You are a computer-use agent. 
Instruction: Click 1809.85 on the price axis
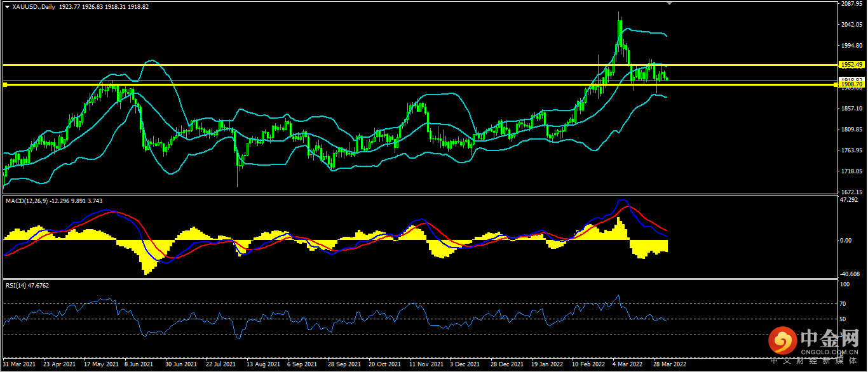click(x=851, y=130)
